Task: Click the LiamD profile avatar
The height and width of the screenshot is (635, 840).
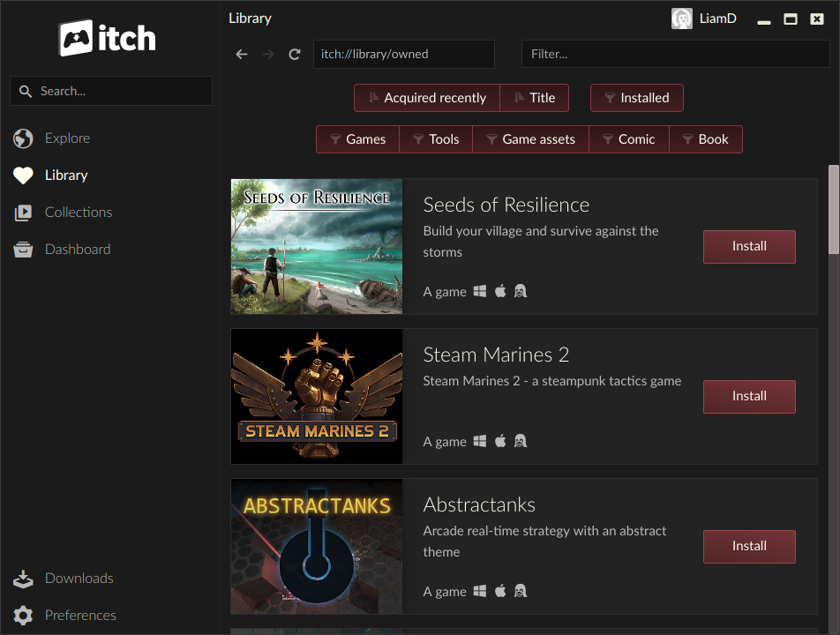Action: click(x=682, y=19)
